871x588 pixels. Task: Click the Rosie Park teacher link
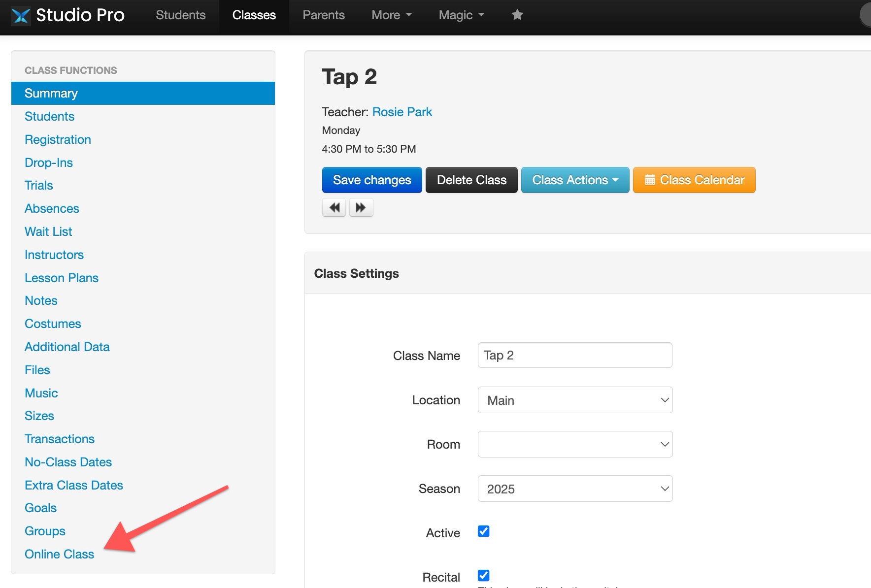[402, 112]
